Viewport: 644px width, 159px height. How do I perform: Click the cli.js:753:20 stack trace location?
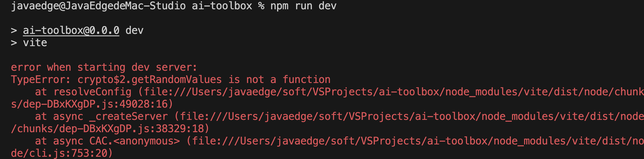coord(71,153)
